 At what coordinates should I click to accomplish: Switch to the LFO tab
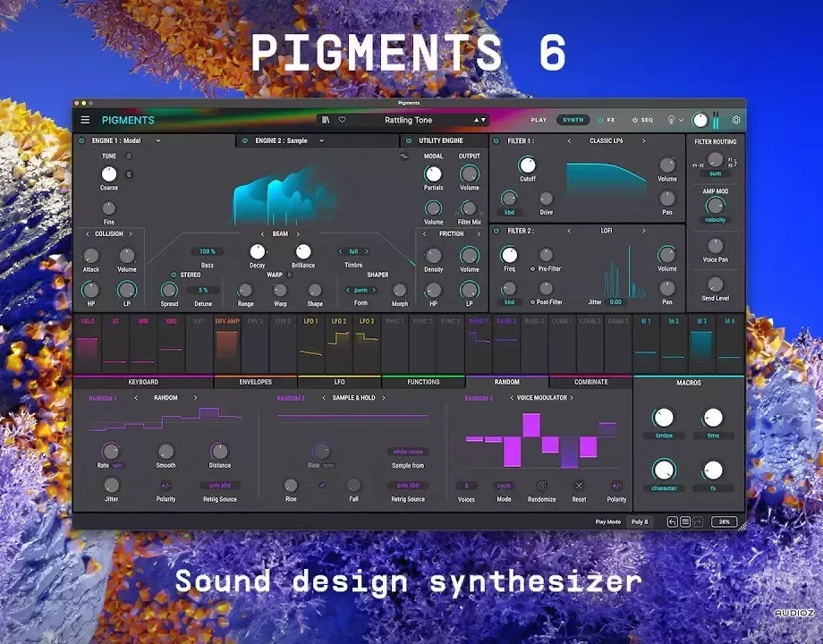tap(340, 382)
